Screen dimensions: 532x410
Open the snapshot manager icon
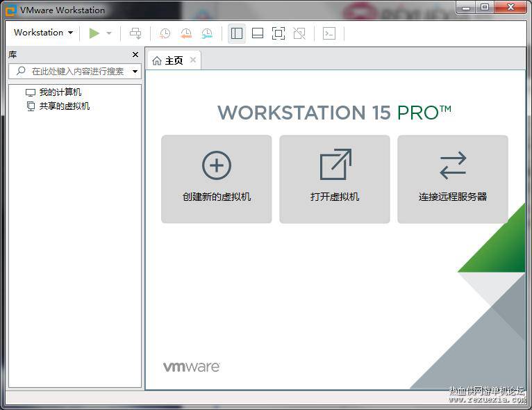[x=207, y=33]
